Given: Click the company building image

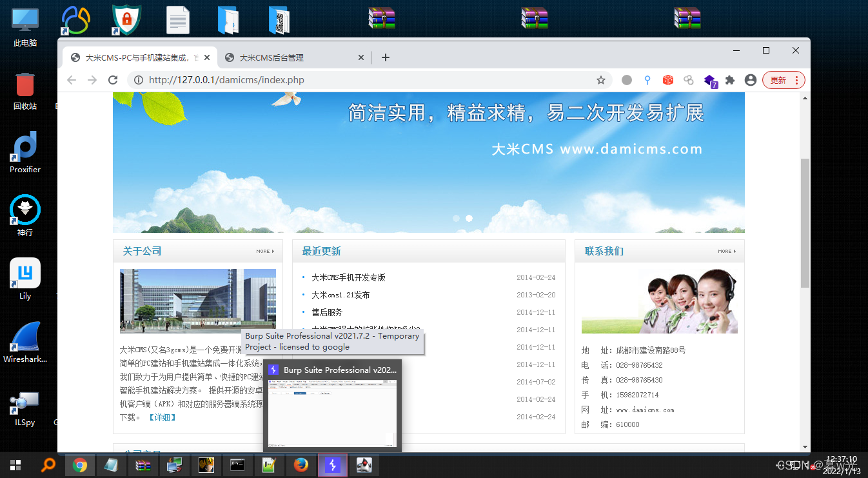Looking at the screenshot, I should tap(198, 301).
